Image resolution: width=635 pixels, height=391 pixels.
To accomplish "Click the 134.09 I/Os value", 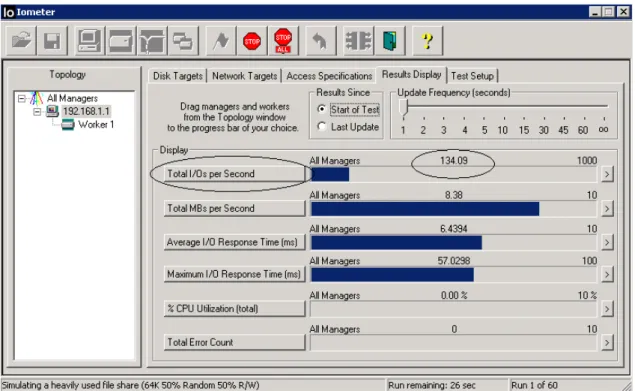I will click(x=454, y=161).
